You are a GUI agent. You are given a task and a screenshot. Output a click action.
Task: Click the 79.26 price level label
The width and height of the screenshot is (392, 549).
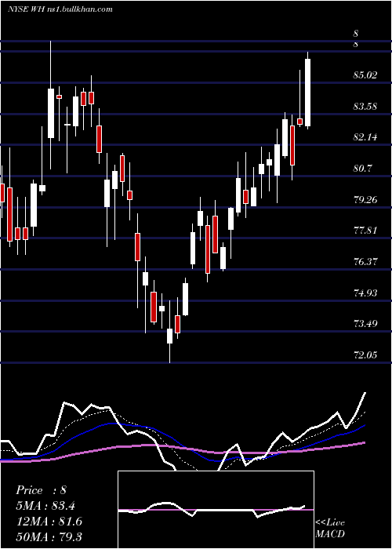click(365, 199)
